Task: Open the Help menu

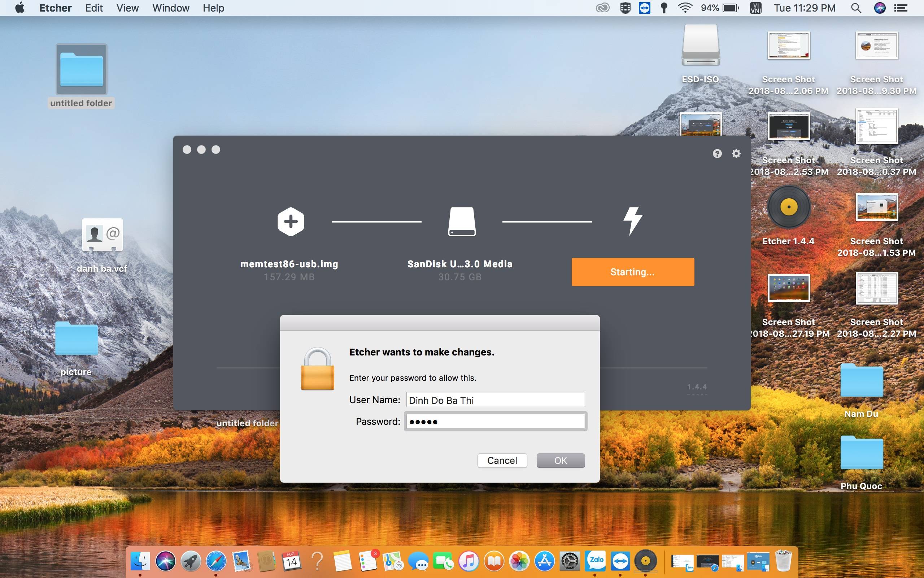Action: [213, 8]
